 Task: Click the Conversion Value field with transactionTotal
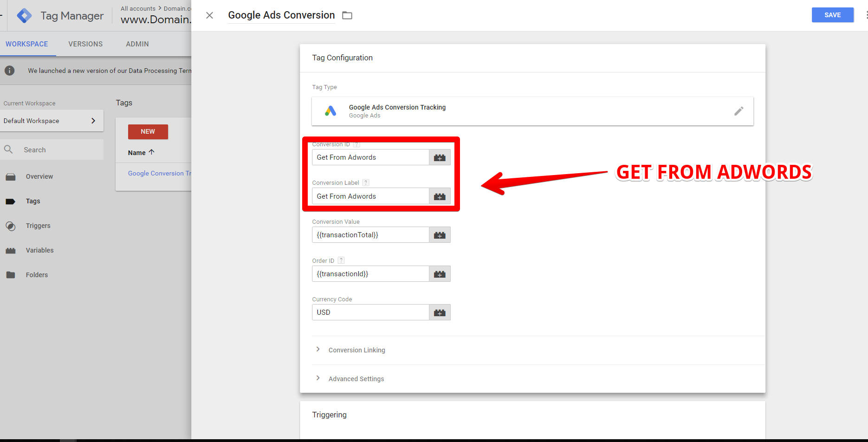(x=370, y=235)
